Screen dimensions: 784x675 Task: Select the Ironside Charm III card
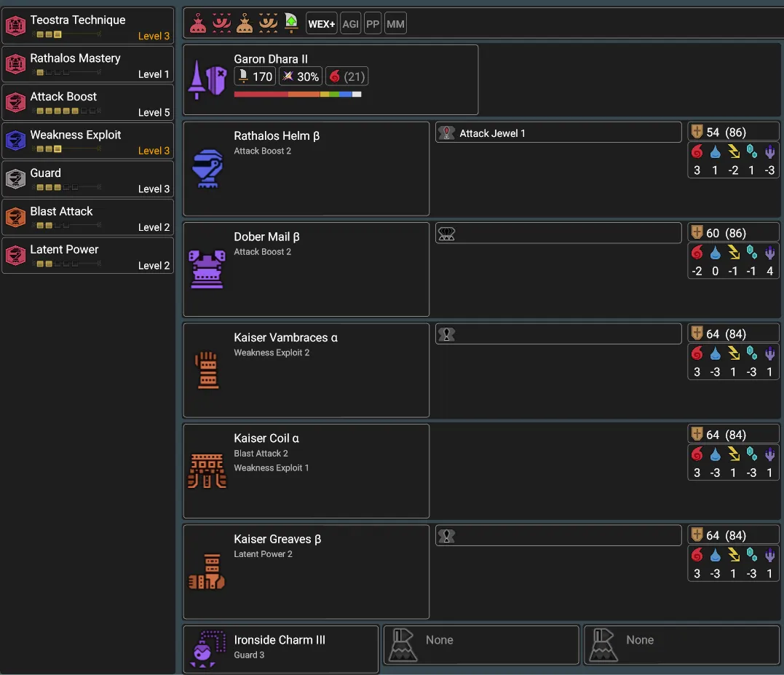[x=280, y=649]
